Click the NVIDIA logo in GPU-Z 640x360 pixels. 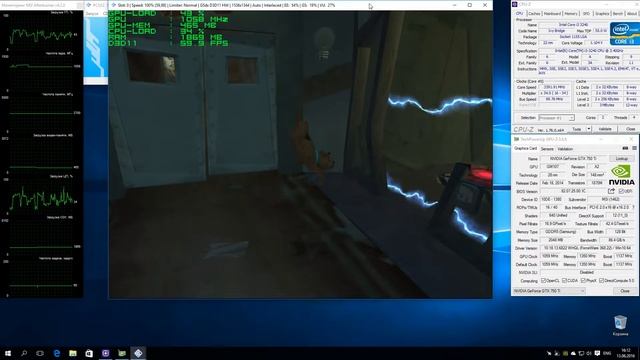(621, 175)
